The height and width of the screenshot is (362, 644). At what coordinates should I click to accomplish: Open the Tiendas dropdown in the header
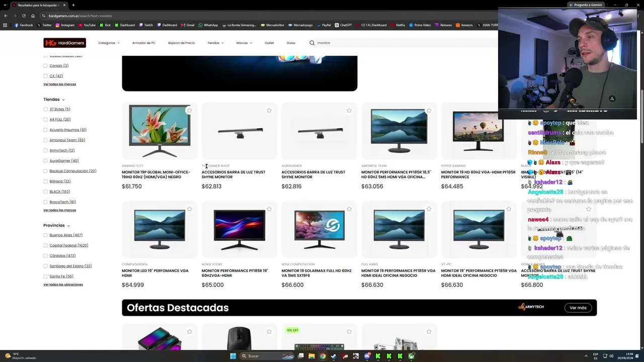pyautogui.click(x=215, y=43)
